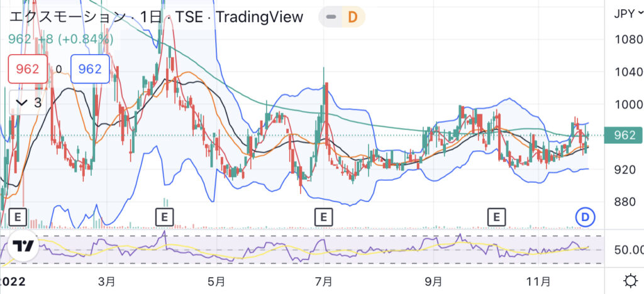Image resolution: width=644 pixels, height=294 pixels.
Task: Open the JPY currency dropdown
Action: point(628,14)
